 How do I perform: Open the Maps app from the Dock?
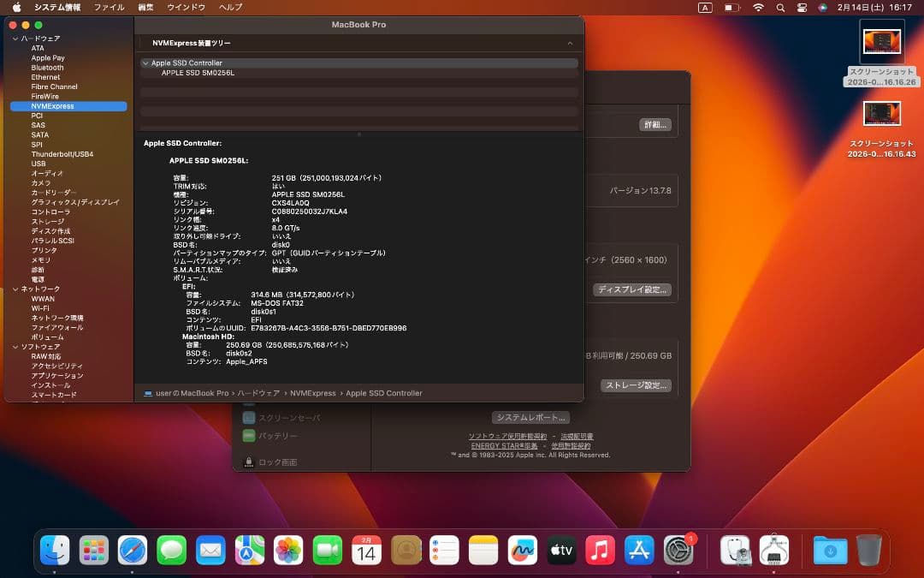(249, 551)
